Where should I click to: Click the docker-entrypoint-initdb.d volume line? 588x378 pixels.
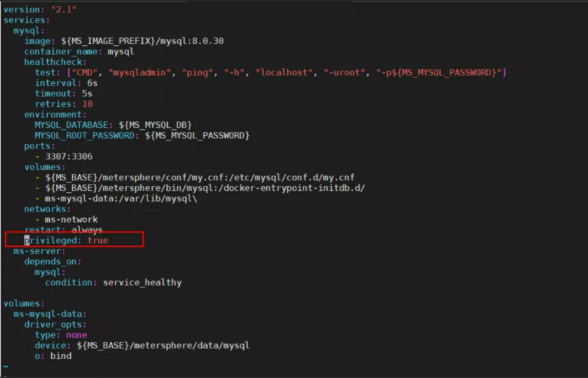click(200, 188)
